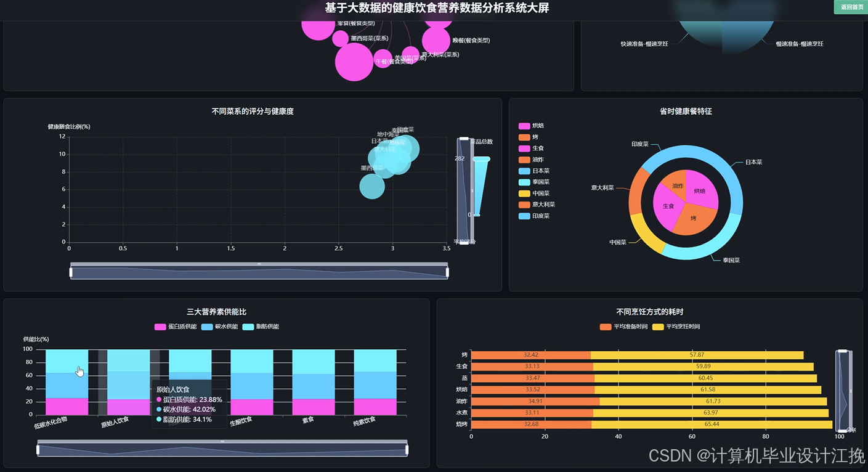
Task: Click the orange 34.91 bar for 油炸
Action: (x=535, y=401)
